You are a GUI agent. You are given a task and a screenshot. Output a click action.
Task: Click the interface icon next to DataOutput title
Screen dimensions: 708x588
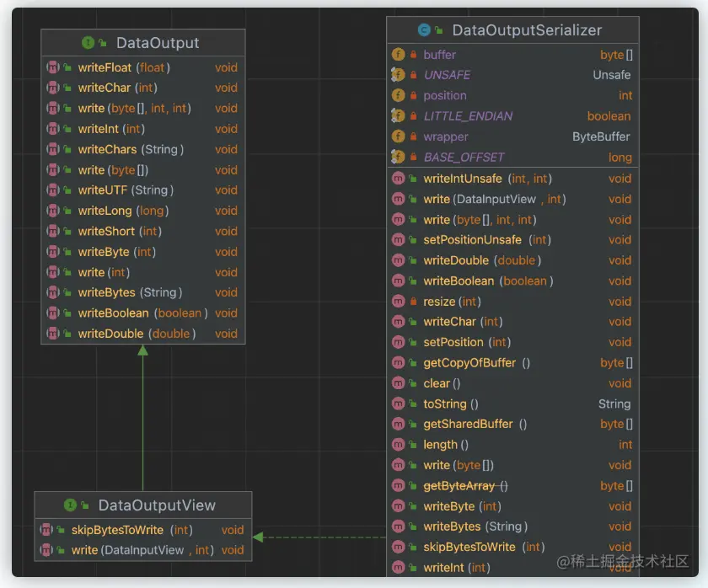click(88, 43)
